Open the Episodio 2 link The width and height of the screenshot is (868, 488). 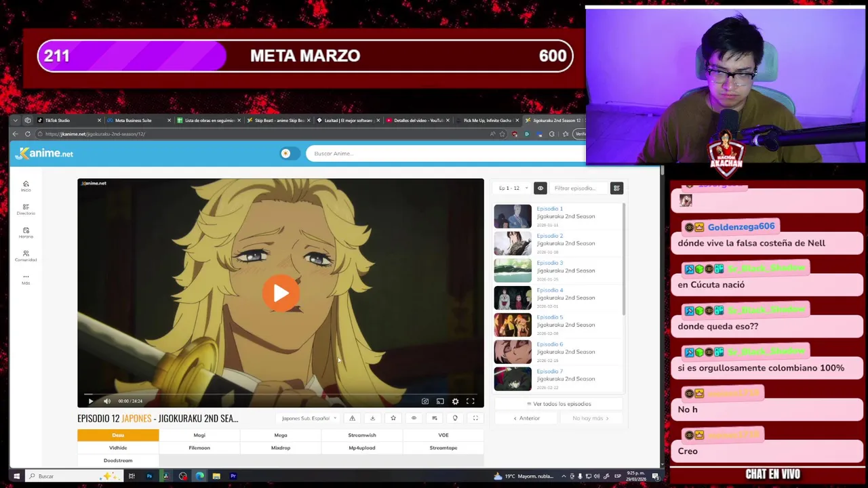click(550, 236)
